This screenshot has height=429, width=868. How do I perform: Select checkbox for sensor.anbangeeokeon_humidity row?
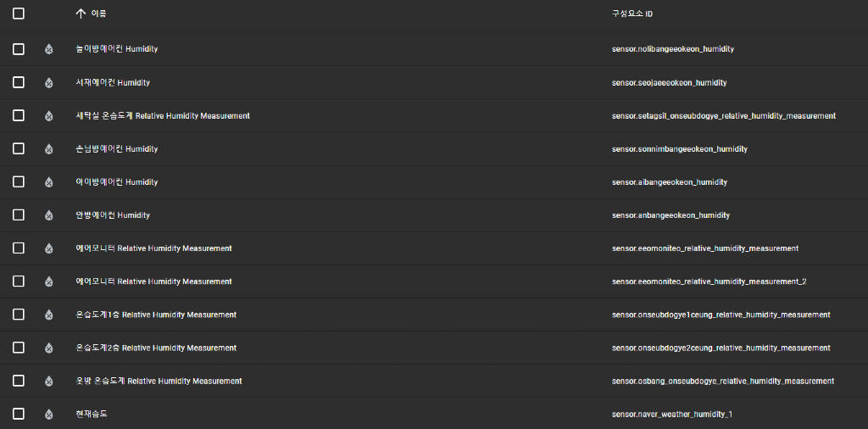pyautogui.click(x=19, y=214)
